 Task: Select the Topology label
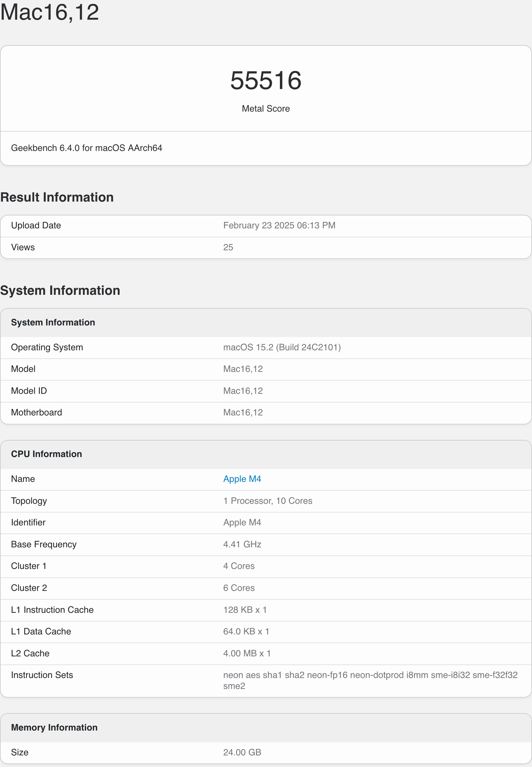pyautogui.click(x=29, y=501)
